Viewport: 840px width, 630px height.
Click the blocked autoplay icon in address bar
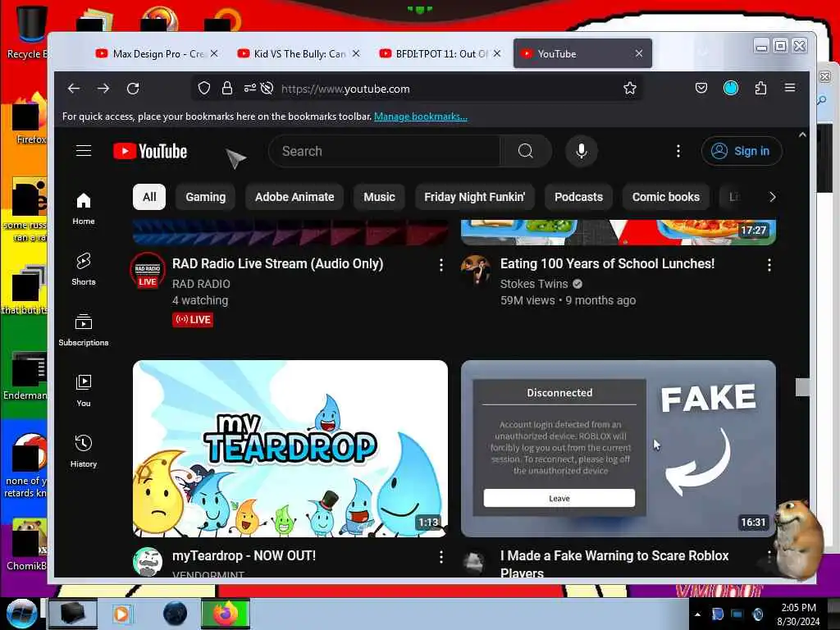pyautogui.click(x=267, y=89)
